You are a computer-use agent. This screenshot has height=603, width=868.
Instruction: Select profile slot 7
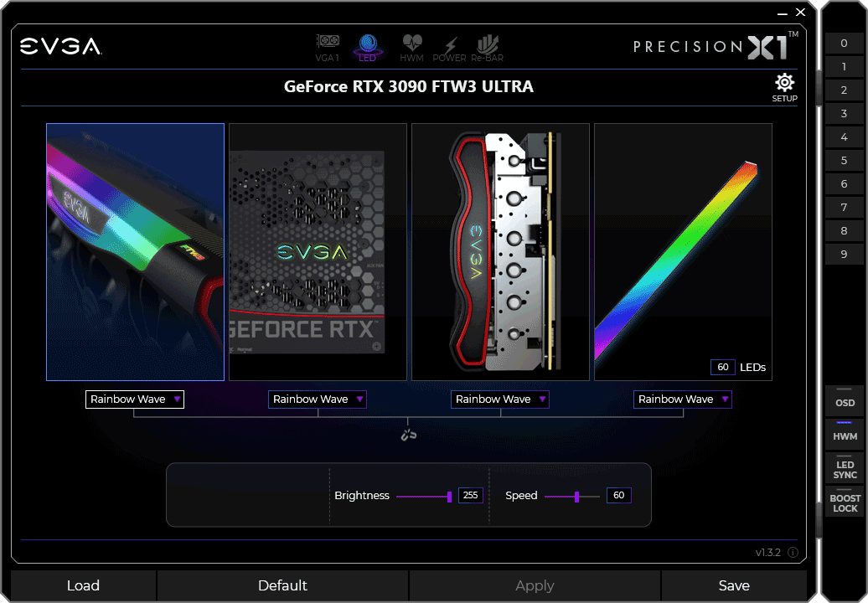click(844, 208)
